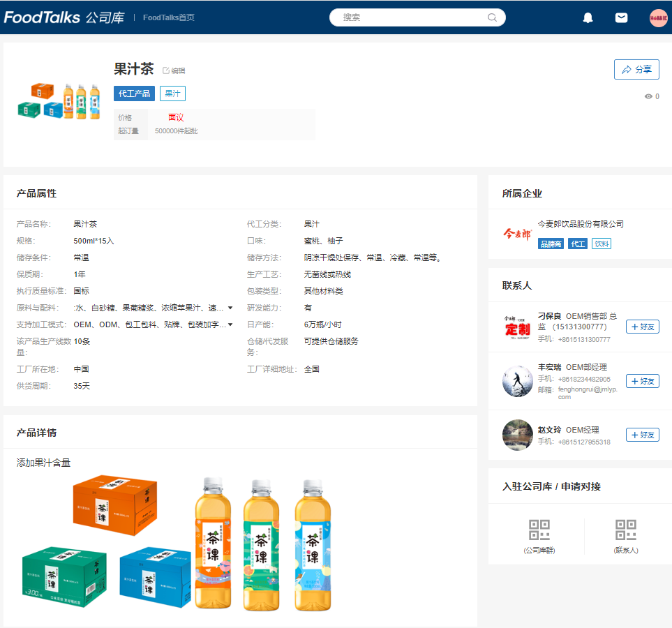Click the 500000件起批 minimum order text
The image size is (672, 628).
point(176,130)
